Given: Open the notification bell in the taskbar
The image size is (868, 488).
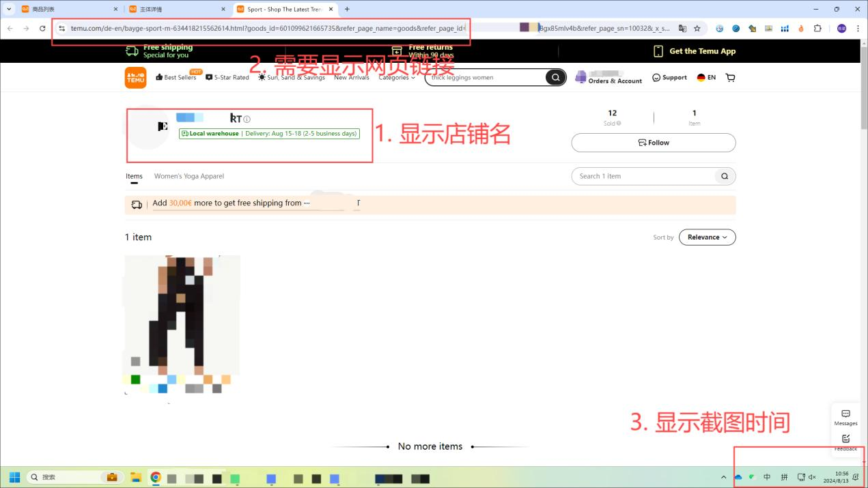Looking at the screenshot, I should click(856, 477).
